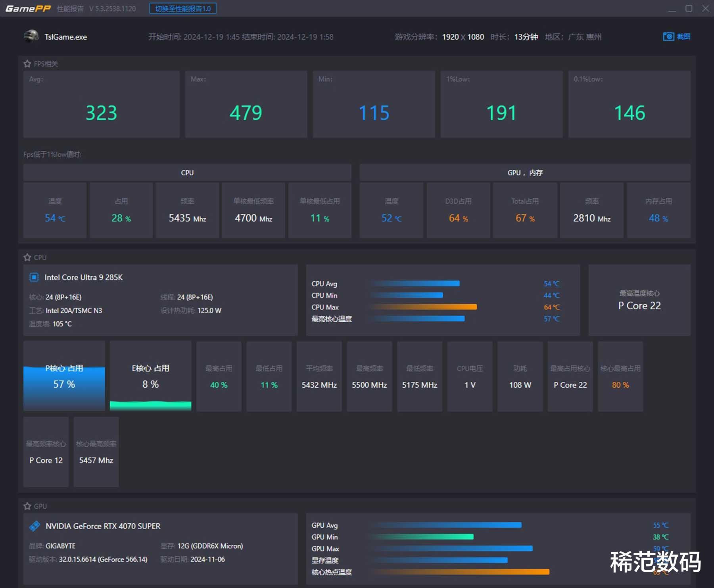Click the 截图 text link
The image size is (714, 588).
(683, 37)
